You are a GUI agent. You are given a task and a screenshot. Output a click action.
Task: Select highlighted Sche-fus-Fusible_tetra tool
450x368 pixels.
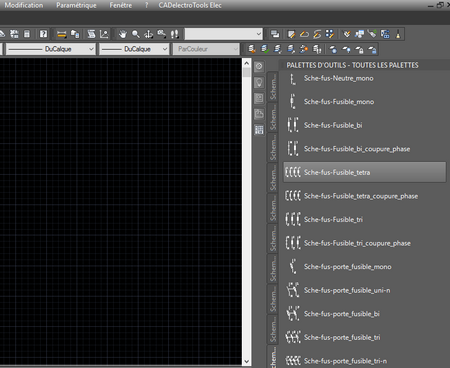(x=365, y=172)
